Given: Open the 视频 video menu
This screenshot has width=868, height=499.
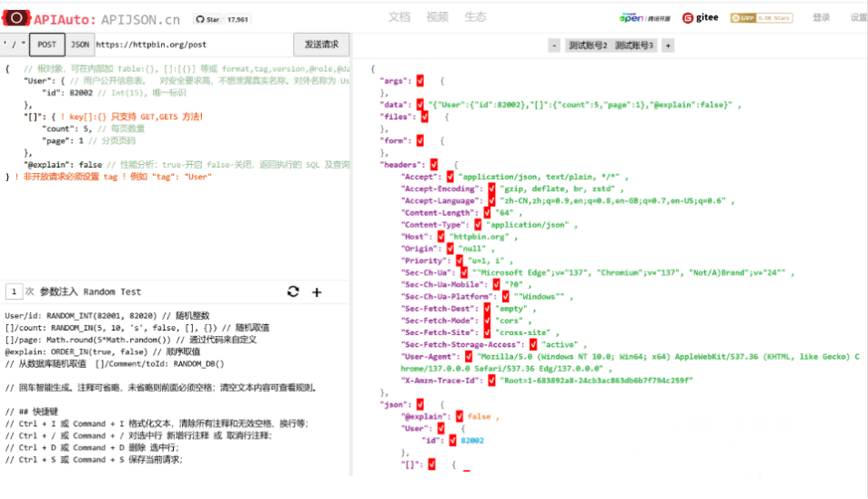Looking at the screenshot, I should click(x=438, y=17).
